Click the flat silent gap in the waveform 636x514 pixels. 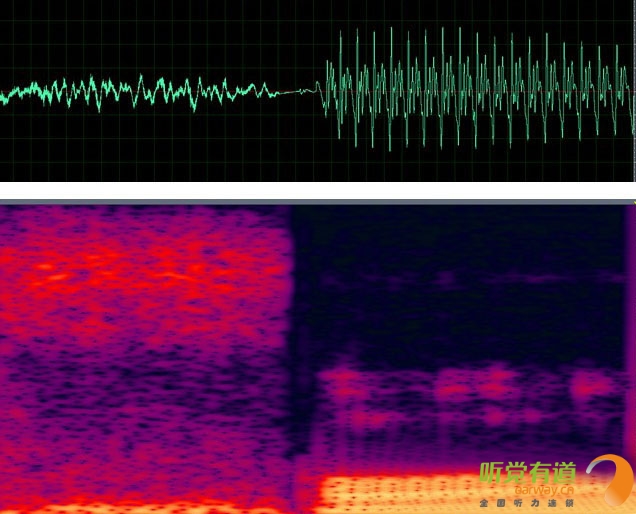tap(295, 92)
